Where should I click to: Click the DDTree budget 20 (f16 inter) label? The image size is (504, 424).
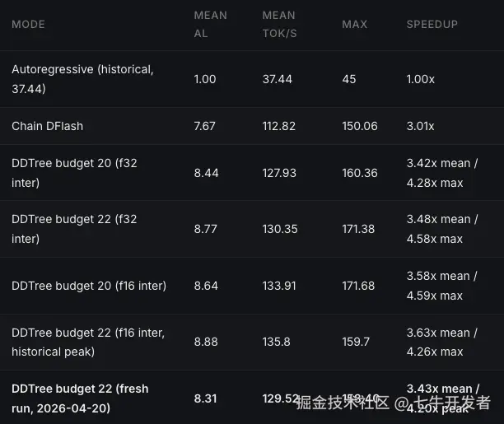pos(89,286)
